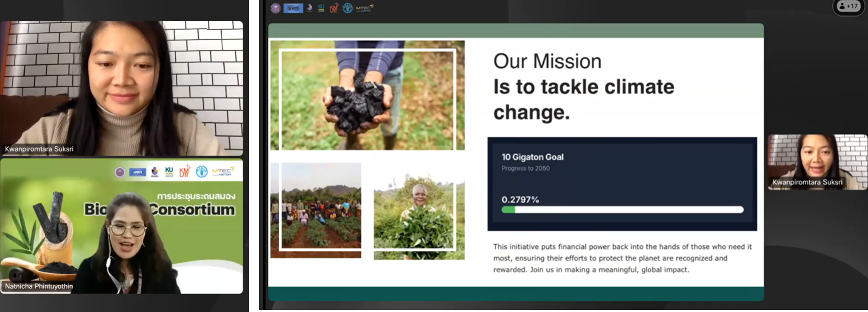
Task: Click the "Progress to 2050" caption
Action: [x=525, y=169]
